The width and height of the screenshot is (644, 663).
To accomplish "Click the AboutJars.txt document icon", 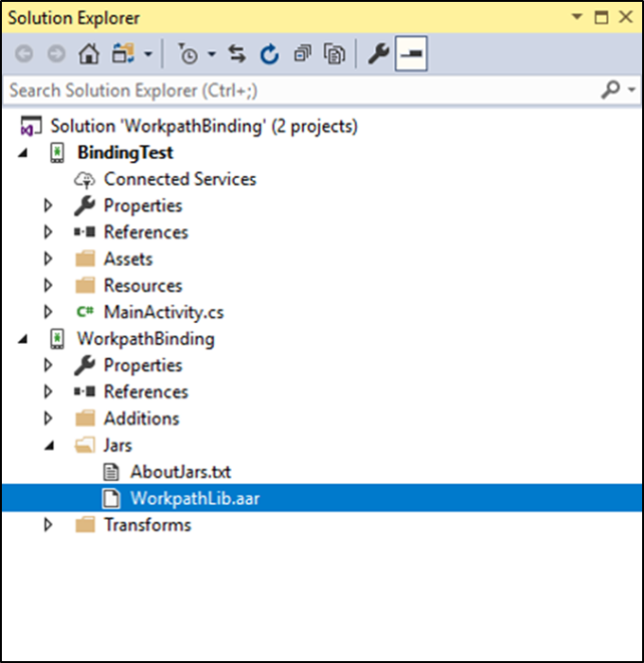I will tap(111, 472).
